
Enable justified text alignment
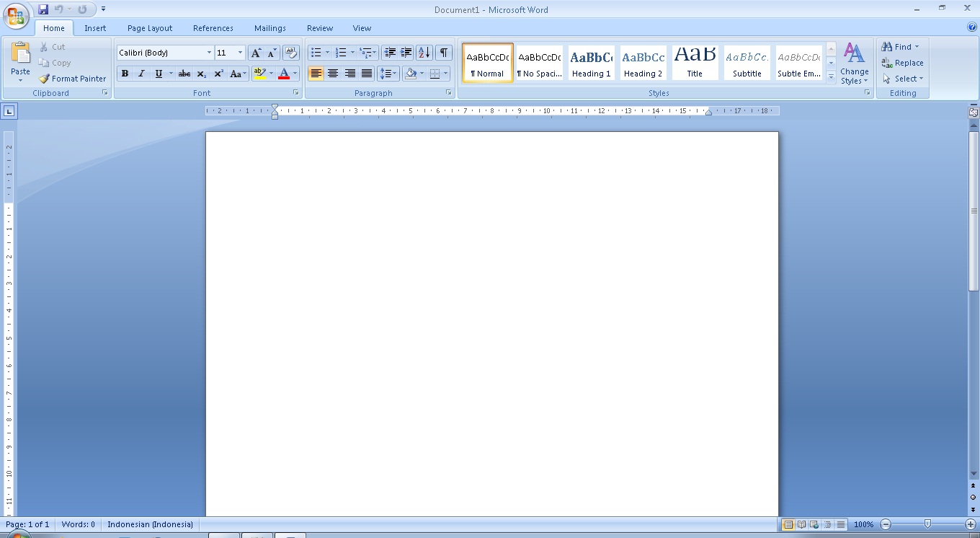pyautogui.click(x=367, y=73)
